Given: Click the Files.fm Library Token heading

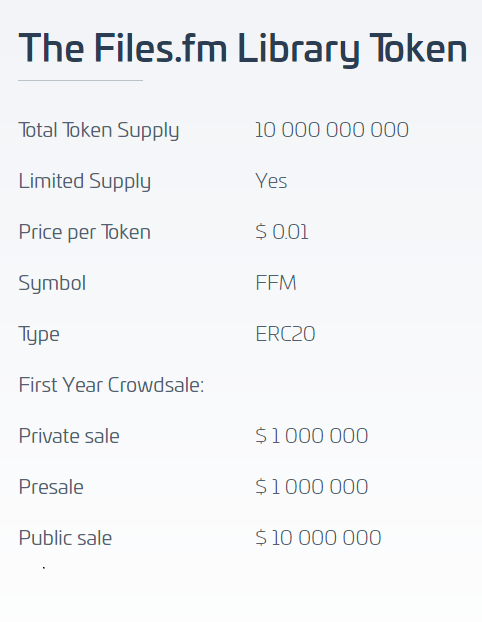Looking at the screenshot, I should tap(243, 48).
